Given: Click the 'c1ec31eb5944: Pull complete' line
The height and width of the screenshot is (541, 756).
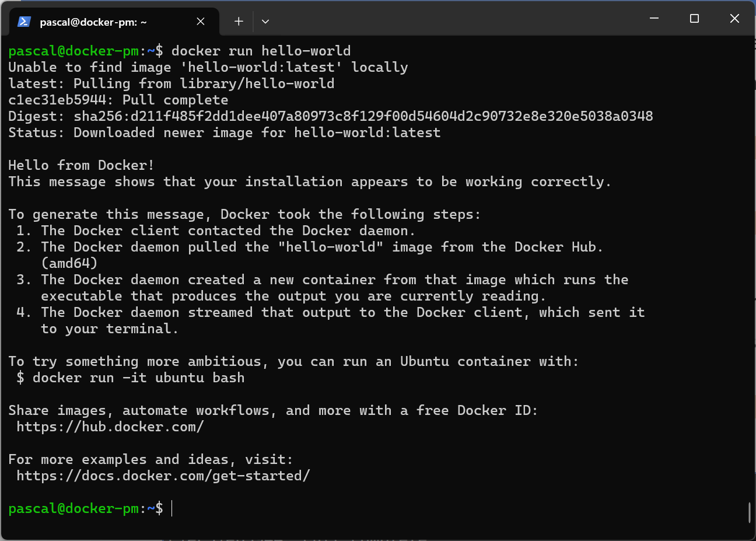Looking at the screenshot, I should coord(118,100).
